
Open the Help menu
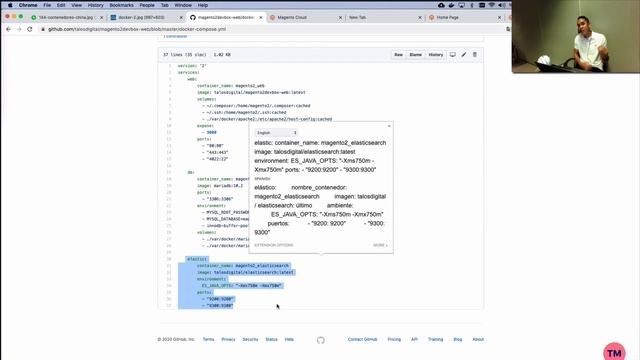click(203, 5)
